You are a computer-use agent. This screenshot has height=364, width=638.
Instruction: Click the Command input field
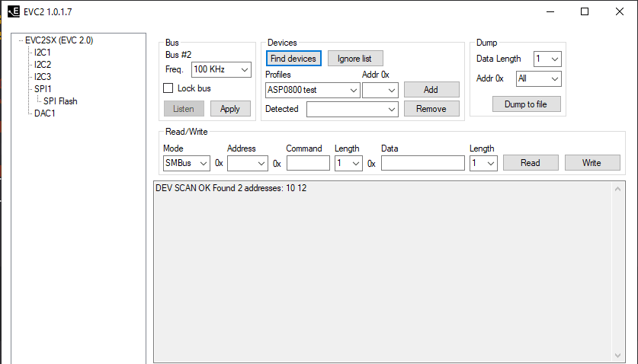tap(308, 164)
